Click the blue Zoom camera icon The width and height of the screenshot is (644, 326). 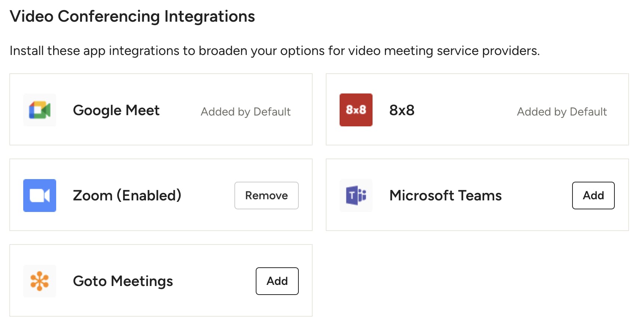tap(40, 196)
